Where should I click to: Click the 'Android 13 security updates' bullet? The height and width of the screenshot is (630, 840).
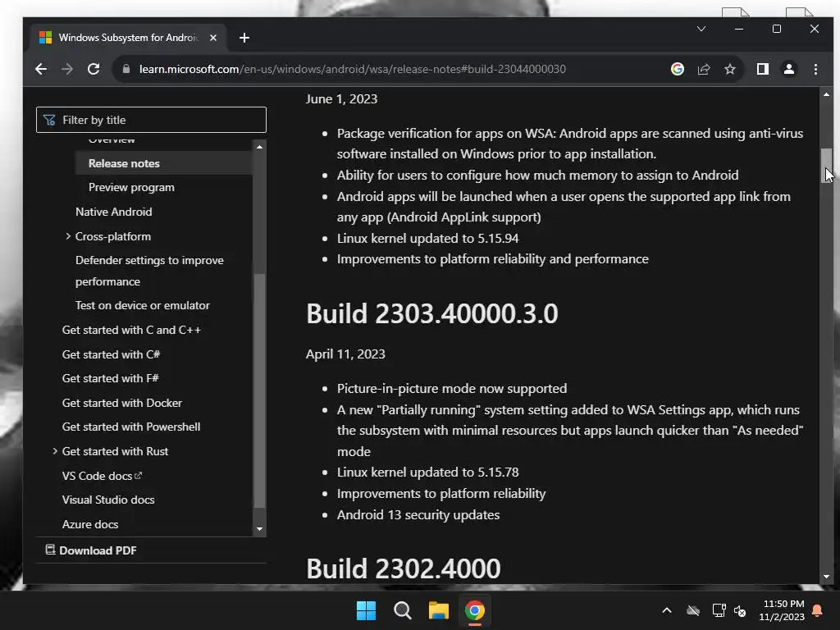pos(418,515)
